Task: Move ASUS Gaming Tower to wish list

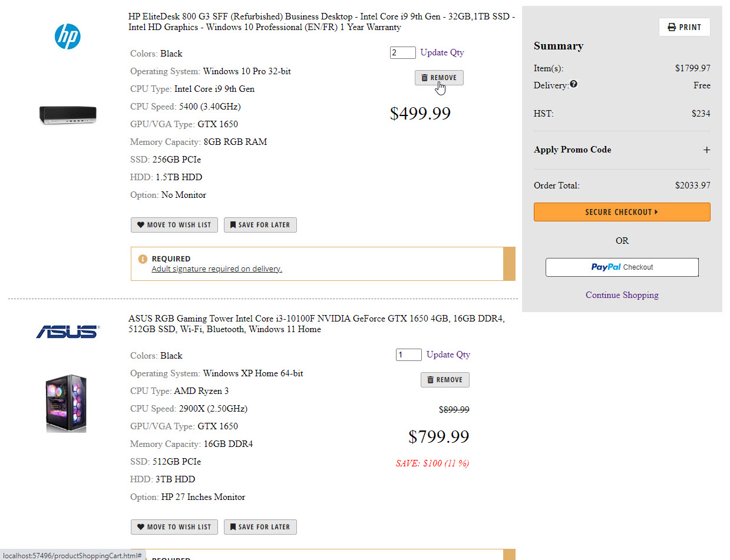Action: click(174, 527)
